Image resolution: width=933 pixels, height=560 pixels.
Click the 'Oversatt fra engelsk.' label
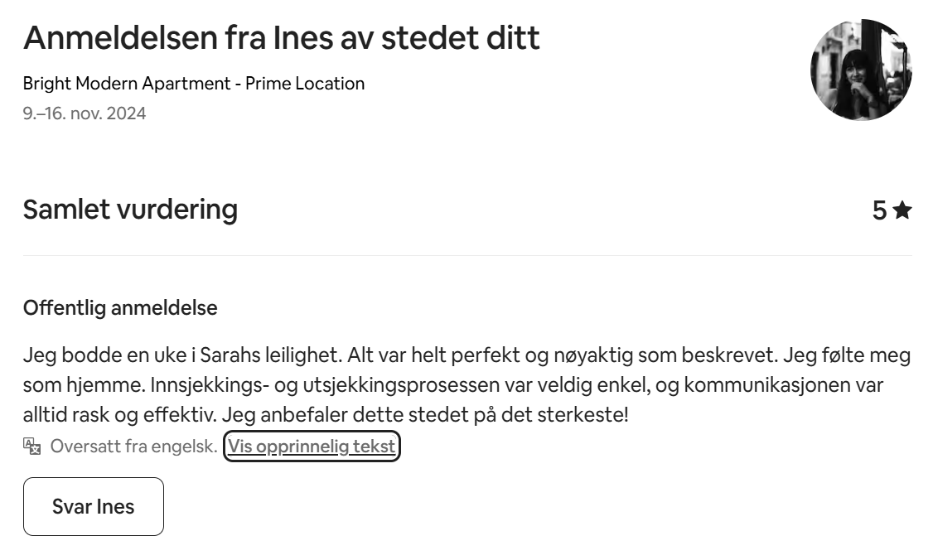(x=133, y=447)
